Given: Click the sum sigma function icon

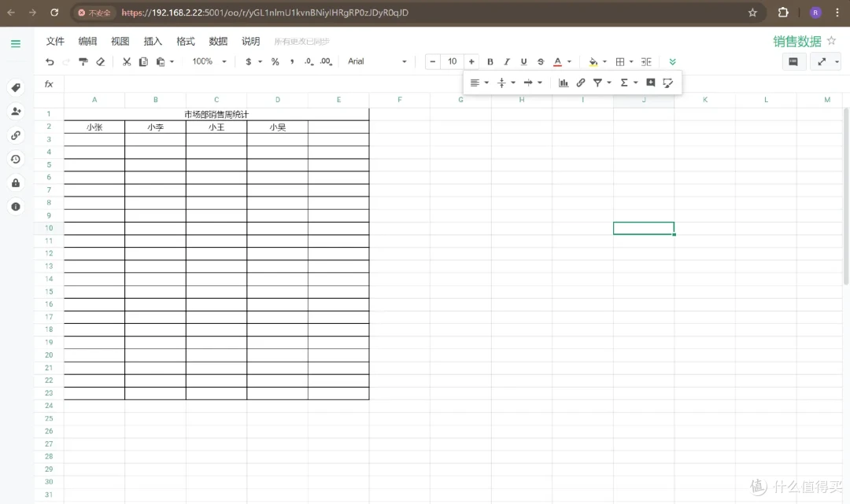Looking at the screenshot, I should click(624, 83).
